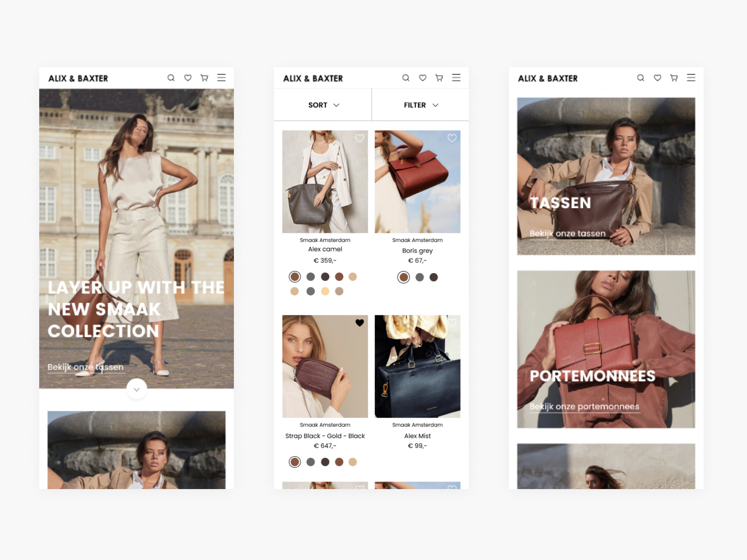
Task: Click 'Bekijk onze tassen' on the TASSEN card
Action: [x=568, y=234]
